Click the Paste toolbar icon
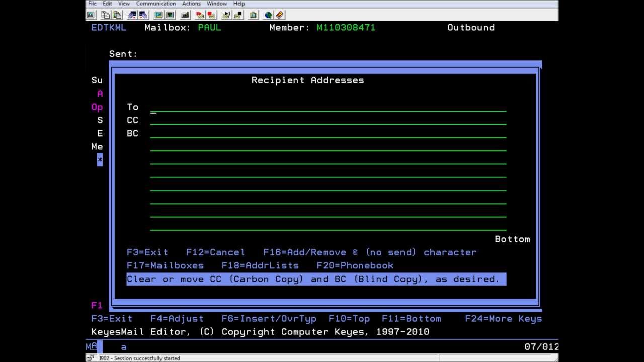The height and width of the screenshot is (362, 644). [x=117, y=15]
